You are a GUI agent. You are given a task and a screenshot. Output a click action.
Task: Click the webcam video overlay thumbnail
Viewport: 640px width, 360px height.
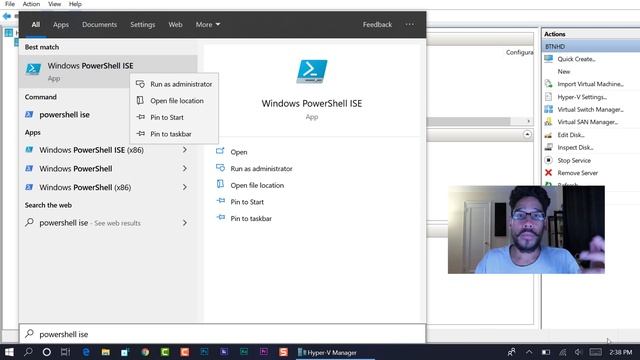click(x=526, y=230)
